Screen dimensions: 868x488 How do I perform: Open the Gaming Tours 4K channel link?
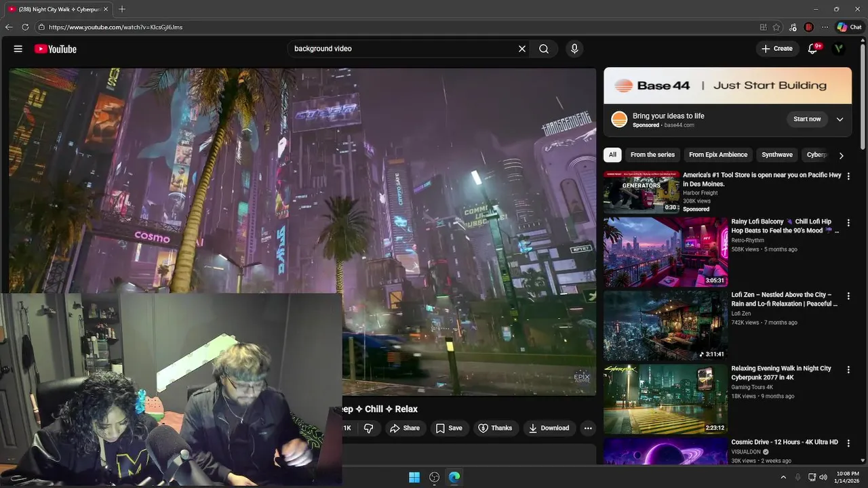[752, 387]
